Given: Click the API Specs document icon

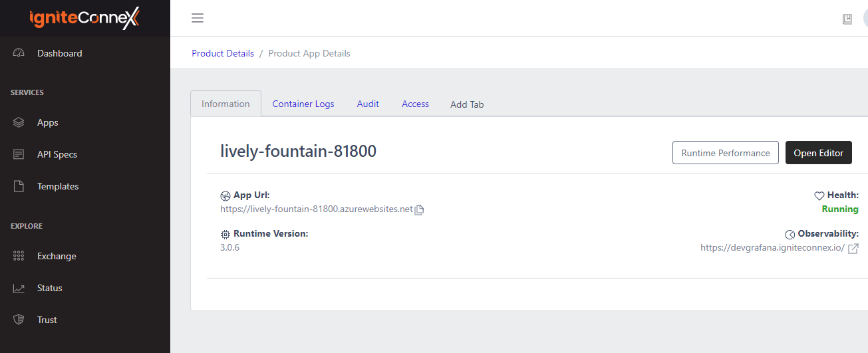Looking at the screenshot, I should (x=19, y=154).
